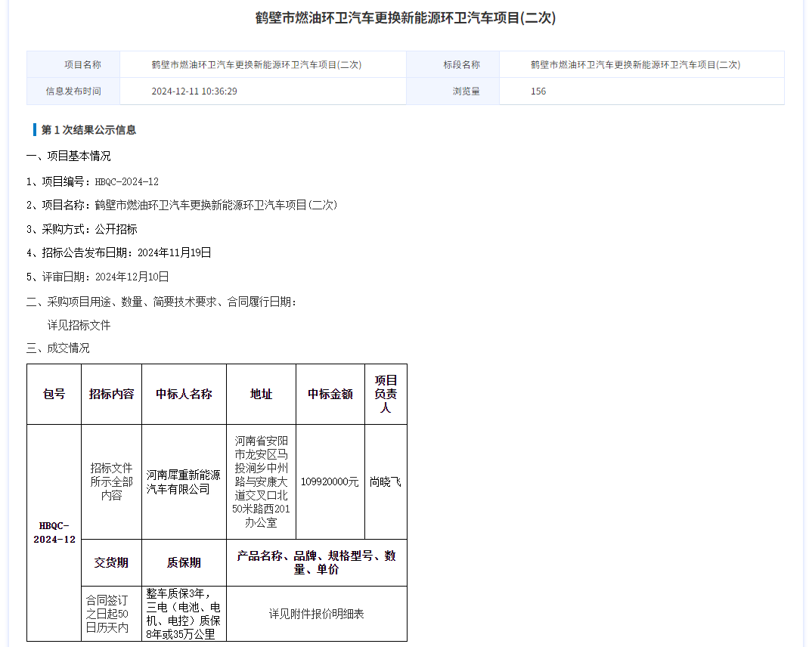Image resolution: width=812 pixels, height=647 pixels.
Task: Click the winner 河南犀重新能源汽车有限公司 cell
Action: pos(184,481)
